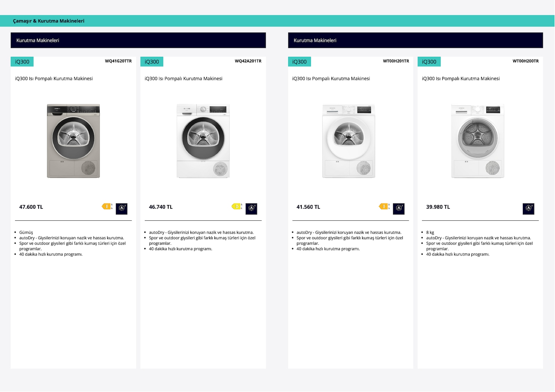Click the iQ300 badge on the WQ42A201TR card
555x392 pixels.
(152, 62)
